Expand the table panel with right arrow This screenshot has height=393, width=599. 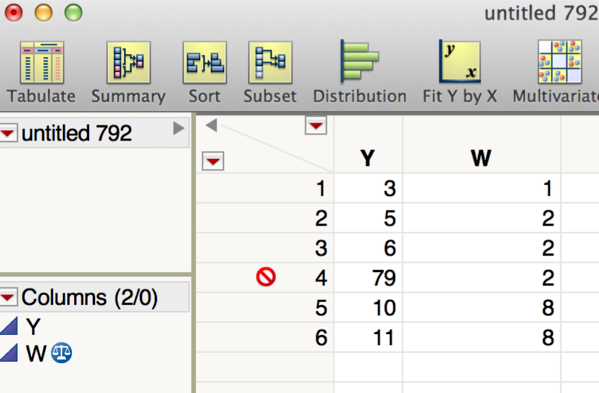coord(178,128)
